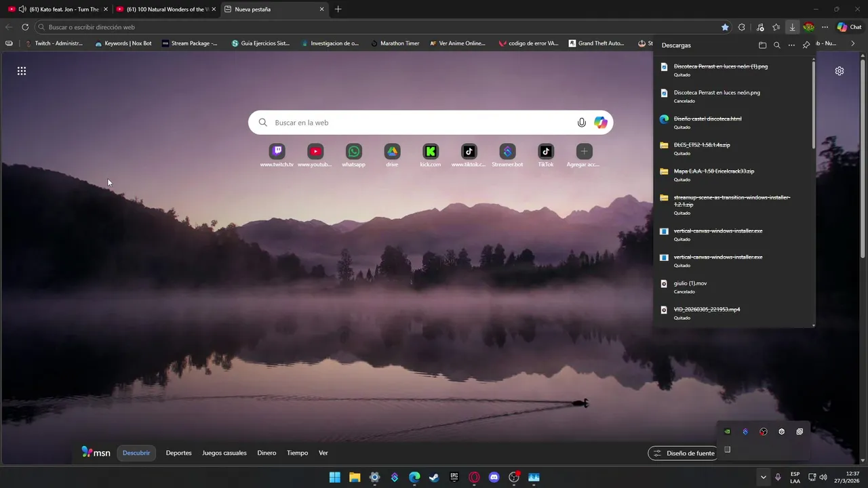Click the bookmark star in address bar
The height and width of the screenshot is (488, 868).
click(x=725, y=27)
